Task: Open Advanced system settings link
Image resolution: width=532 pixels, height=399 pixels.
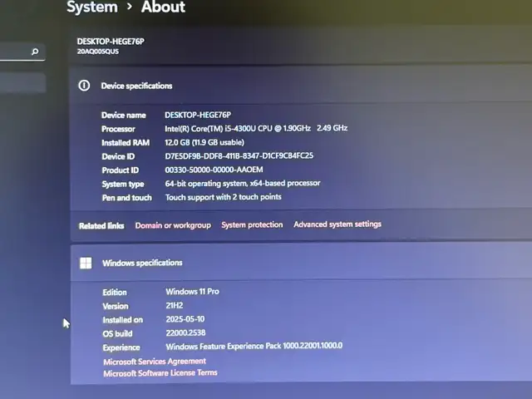Action: click(337, 224)
